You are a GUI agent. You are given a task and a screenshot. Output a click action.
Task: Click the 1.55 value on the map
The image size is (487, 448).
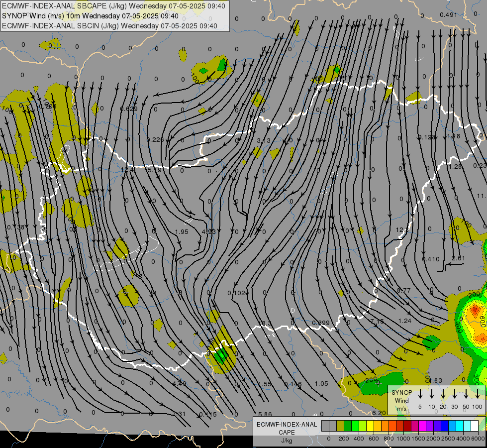265,384
